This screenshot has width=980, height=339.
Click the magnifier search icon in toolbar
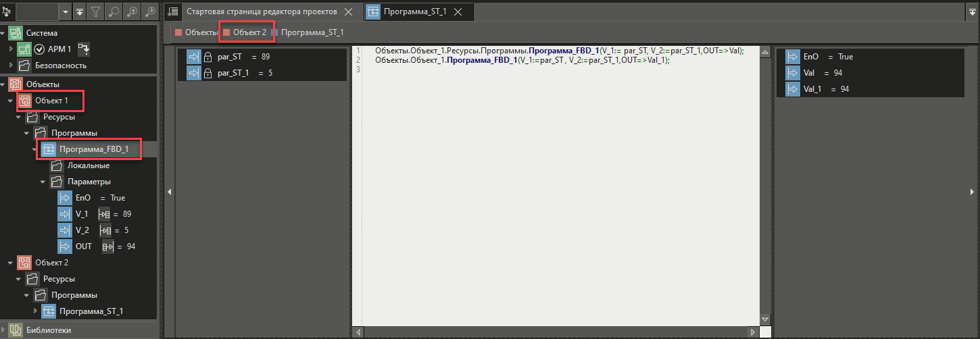113,11
